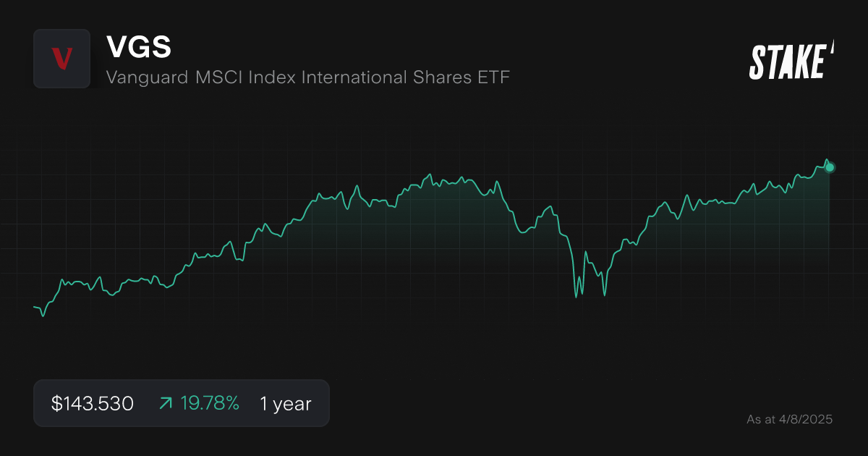Viewport: 868px width, 456px height.
Task: Toggle the price display to $143.530
Action: click(x=91, y=403)
